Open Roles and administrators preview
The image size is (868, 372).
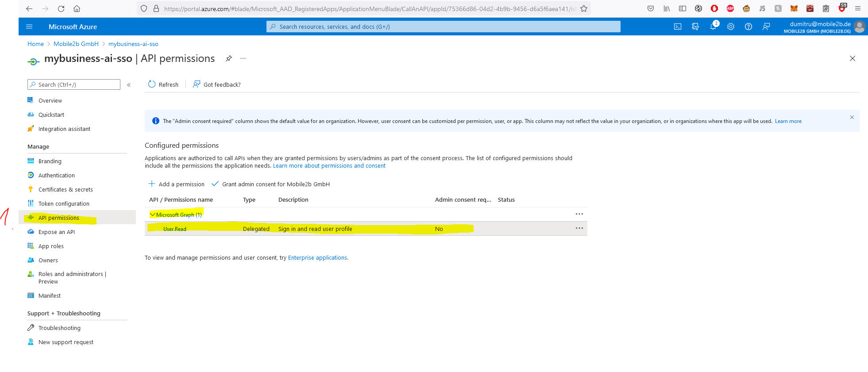point(72,278)
